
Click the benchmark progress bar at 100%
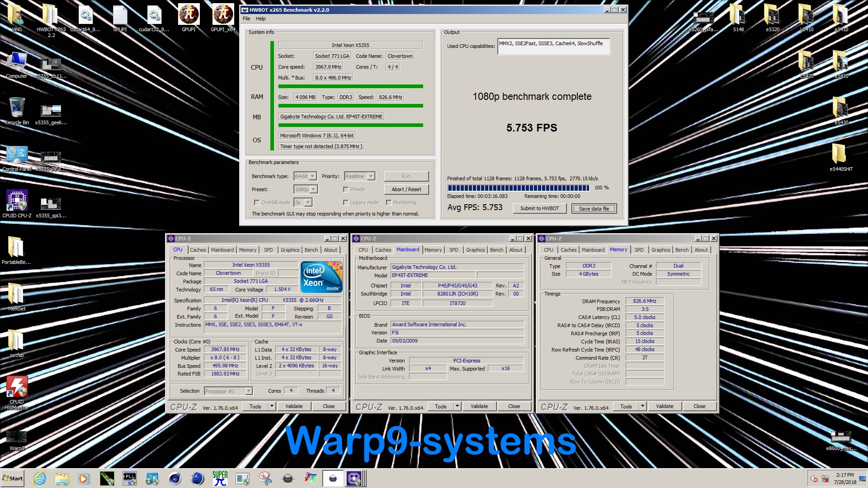(x=519, y=188)
